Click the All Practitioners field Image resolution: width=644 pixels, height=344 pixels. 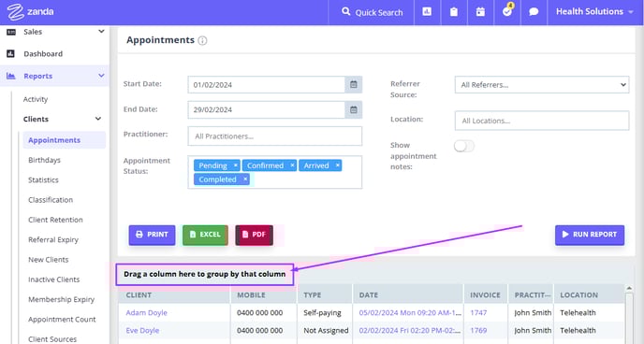[275, 136]
